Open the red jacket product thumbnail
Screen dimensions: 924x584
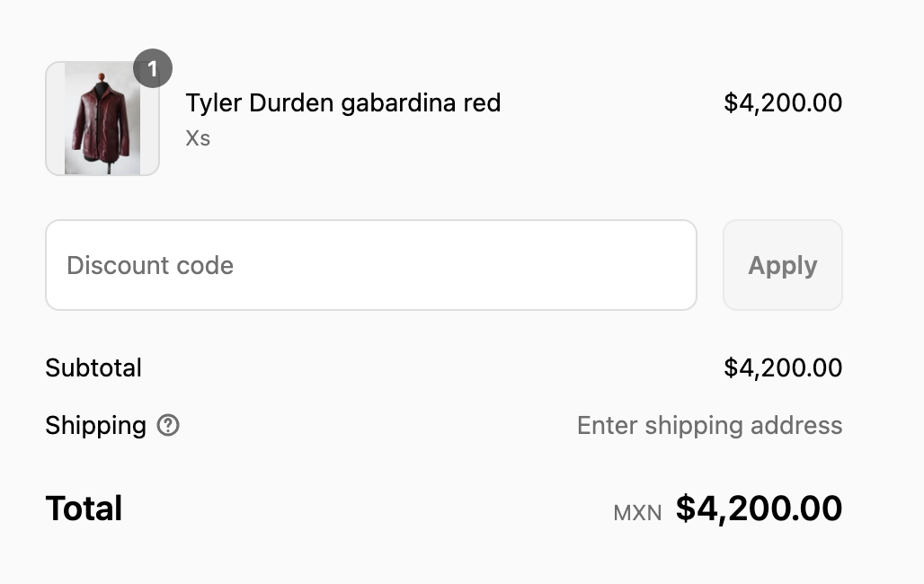[x=102, y=119]
